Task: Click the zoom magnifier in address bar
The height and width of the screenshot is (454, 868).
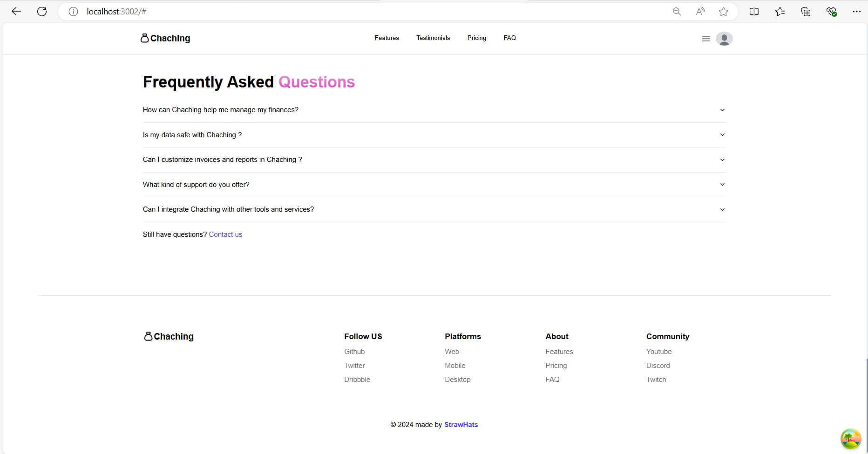Action: 677,12
